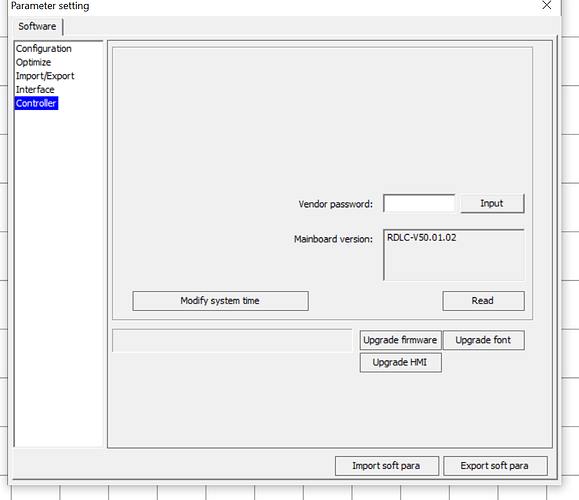
Task: Click Upgrade font button
Action: (483, 340)
